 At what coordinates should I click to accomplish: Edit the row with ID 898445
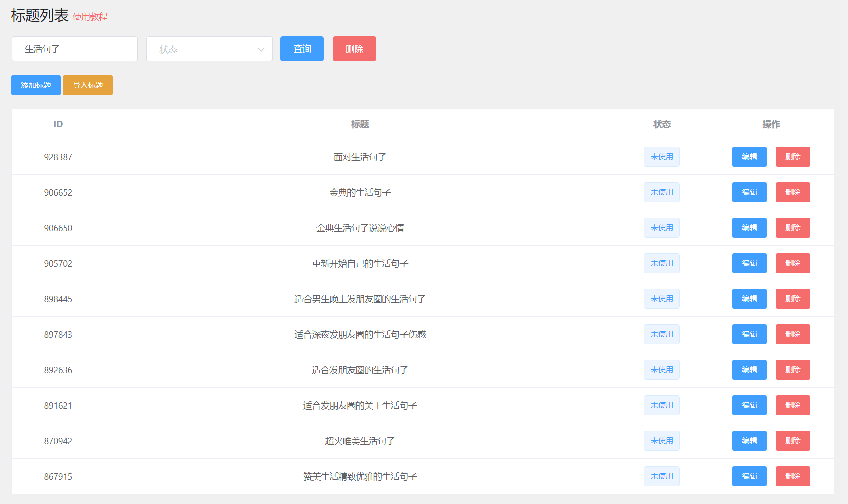(x=749, y=299)
